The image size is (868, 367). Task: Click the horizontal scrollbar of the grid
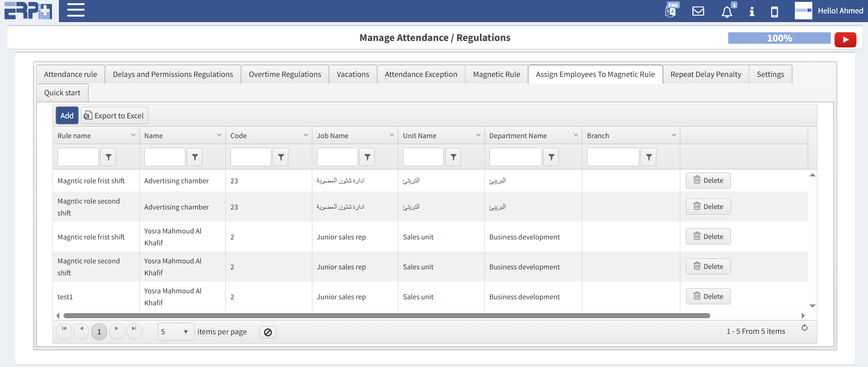(x=386, y=316)
